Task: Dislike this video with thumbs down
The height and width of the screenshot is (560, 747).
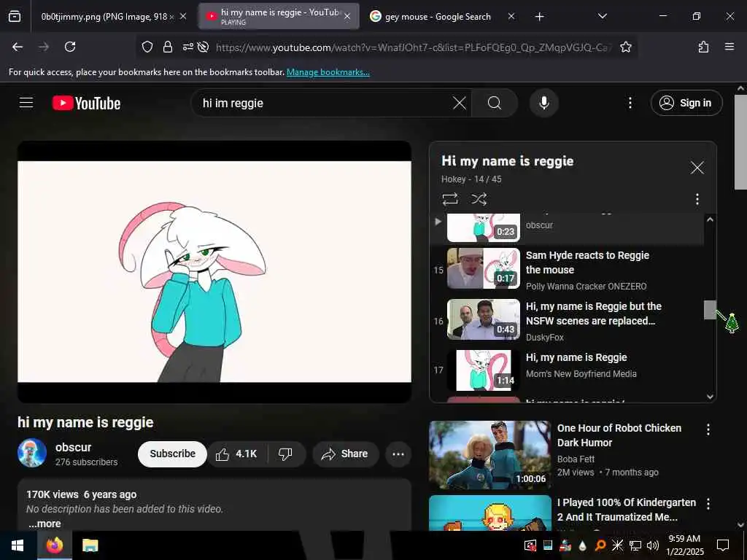Action: 285,454
